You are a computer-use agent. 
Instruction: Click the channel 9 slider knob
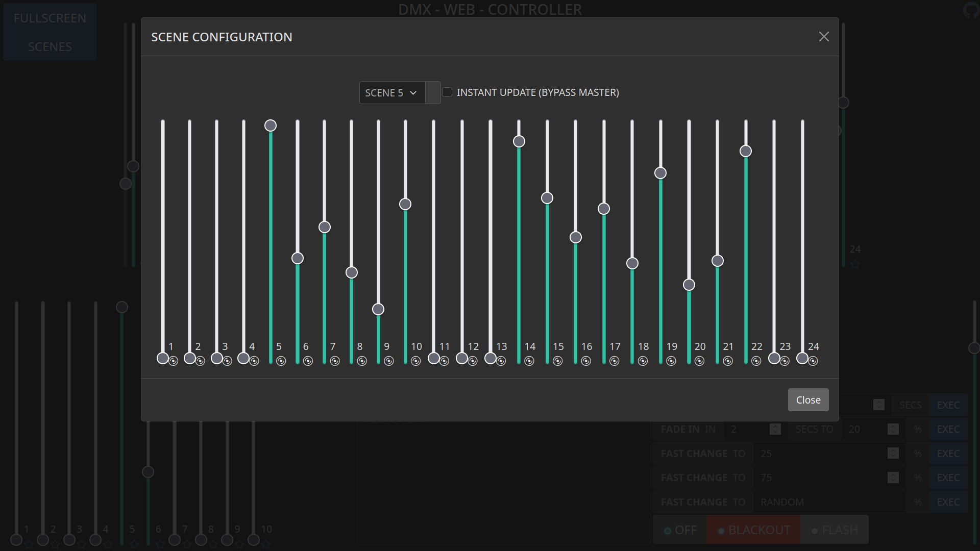[x=378, y=309]
